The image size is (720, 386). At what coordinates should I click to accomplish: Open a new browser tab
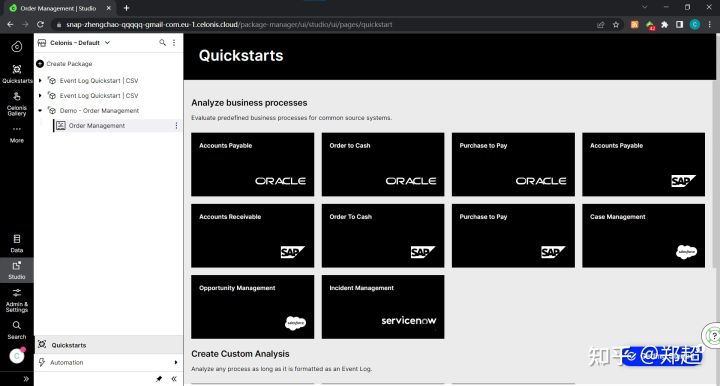126,8
